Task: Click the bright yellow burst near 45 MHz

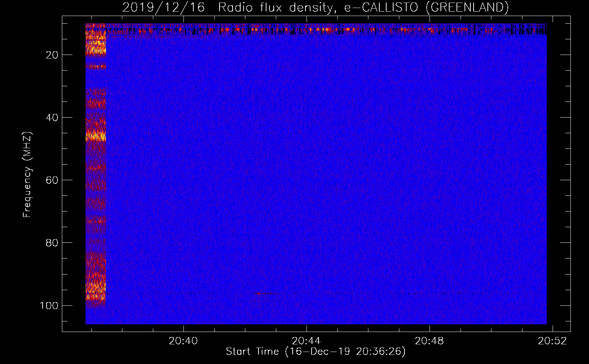Action: (96, 137)
